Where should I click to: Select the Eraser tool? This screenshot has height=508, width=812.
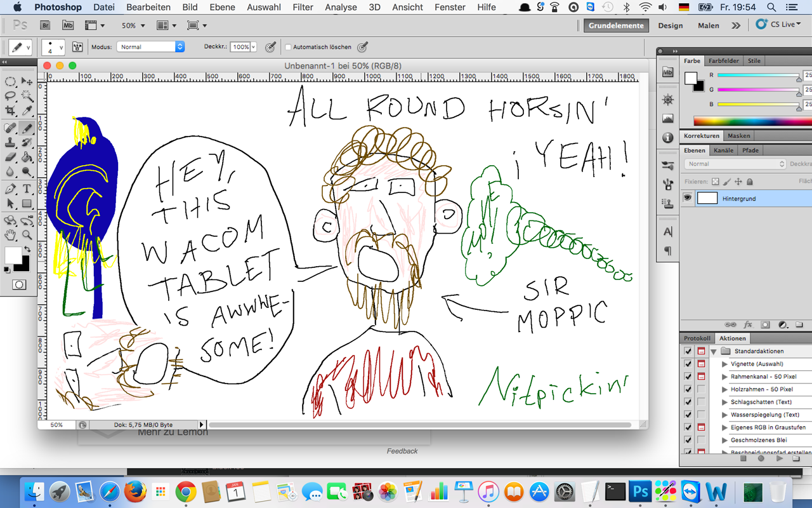pos(10,157)
